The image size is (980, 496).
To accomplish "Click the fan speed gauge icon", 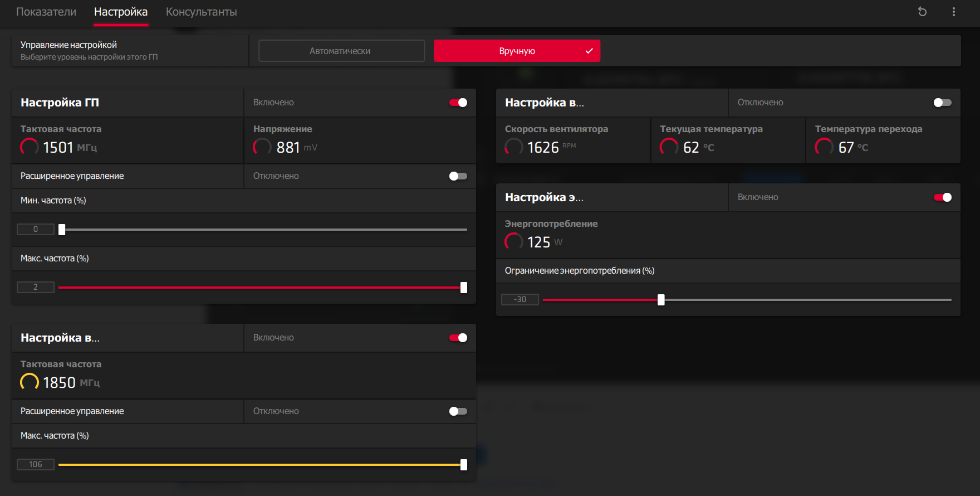I will [514, 147].
